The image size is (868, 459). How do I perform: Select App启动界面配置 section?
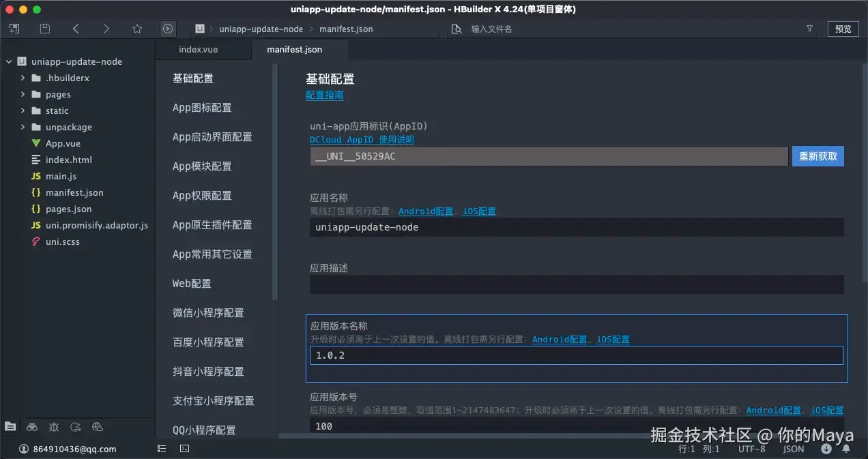click(212, 137)
